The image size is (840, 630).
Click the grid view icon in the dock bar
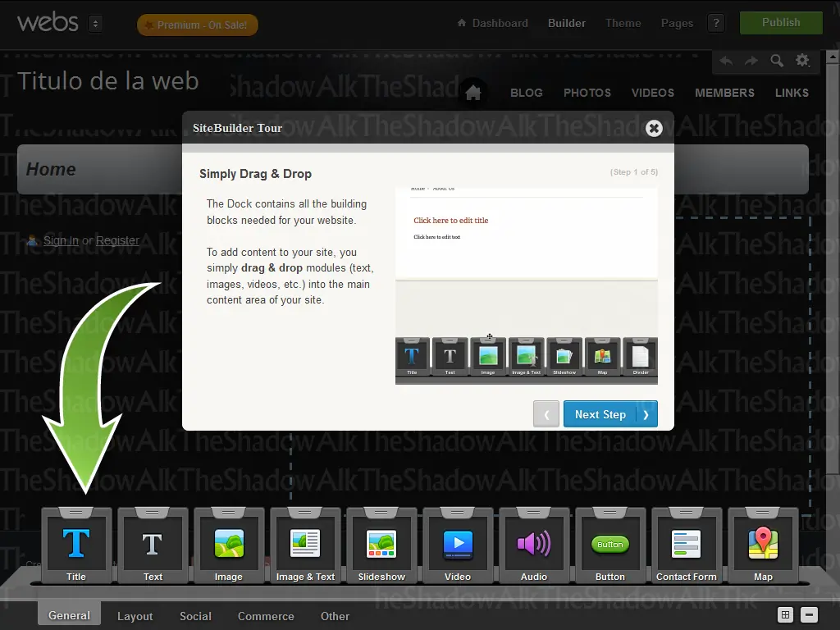(785, 615)
